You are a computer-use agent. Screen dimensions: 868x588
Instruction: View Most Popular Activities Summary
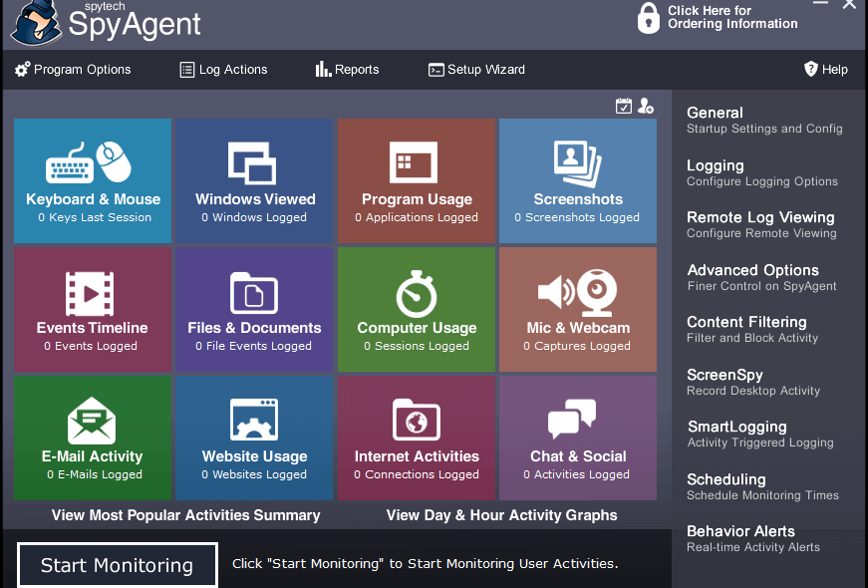click(x=186, y=515)
